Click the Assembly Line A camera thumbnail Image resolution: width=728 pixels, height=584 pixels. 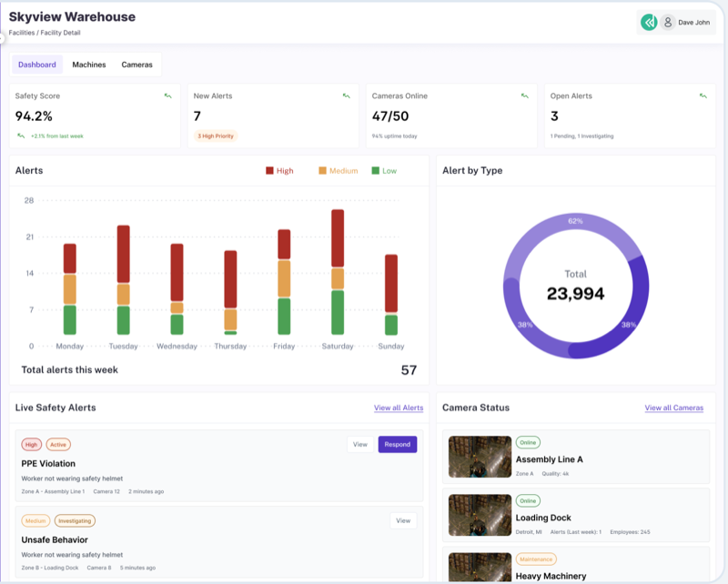(x=480, y=458)
